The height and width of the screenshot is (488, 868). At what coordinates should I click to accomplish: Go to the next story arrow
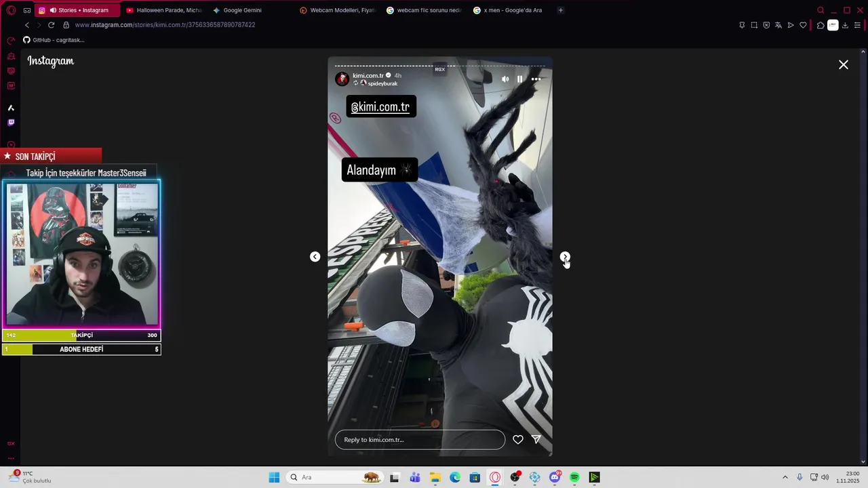(x=565, y=257)
